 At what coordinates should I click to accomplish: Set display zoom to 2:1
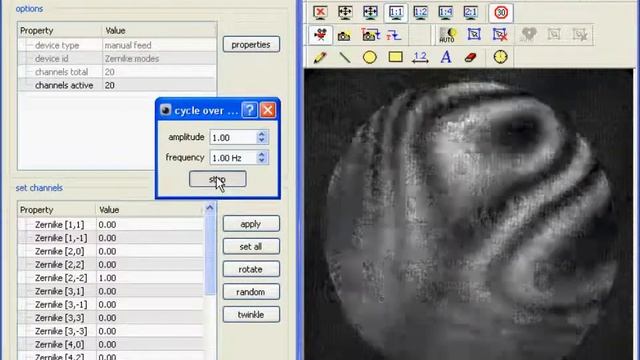(470, 13)
